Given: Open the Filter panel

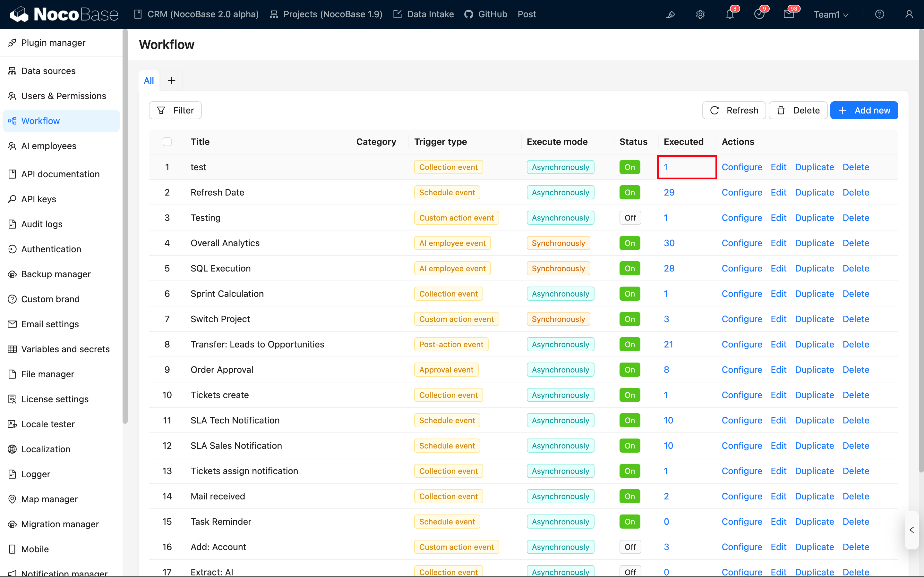Looking at the screenshot, I should pyautogui.click(x=175, y=110).
